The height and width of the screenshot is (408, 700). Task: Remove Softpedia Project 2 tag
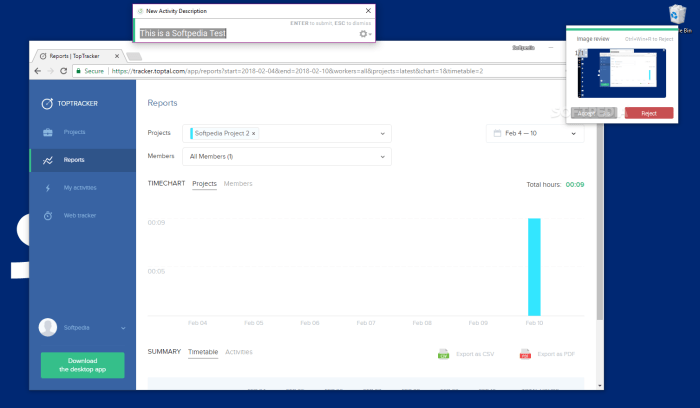pos(254,133)
